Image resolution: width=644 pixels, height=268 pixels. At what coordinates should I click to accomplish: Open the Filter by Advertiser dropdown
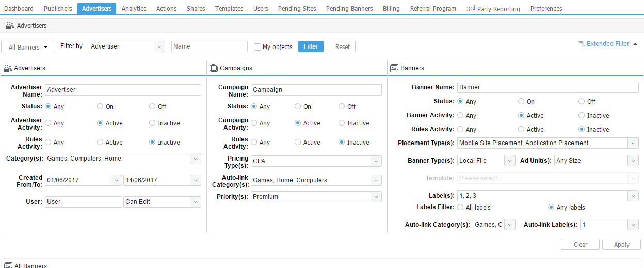point(159,46)
